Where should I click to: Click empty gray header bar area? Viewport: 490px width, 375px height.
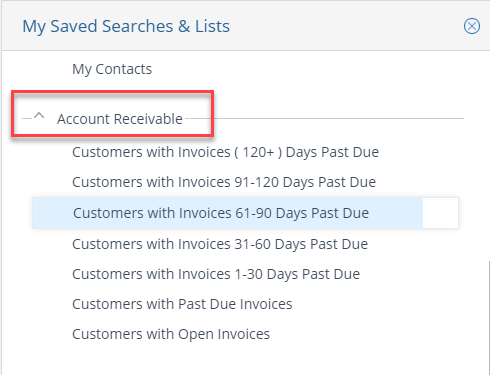pyautogui.click(x=347, y=26)
